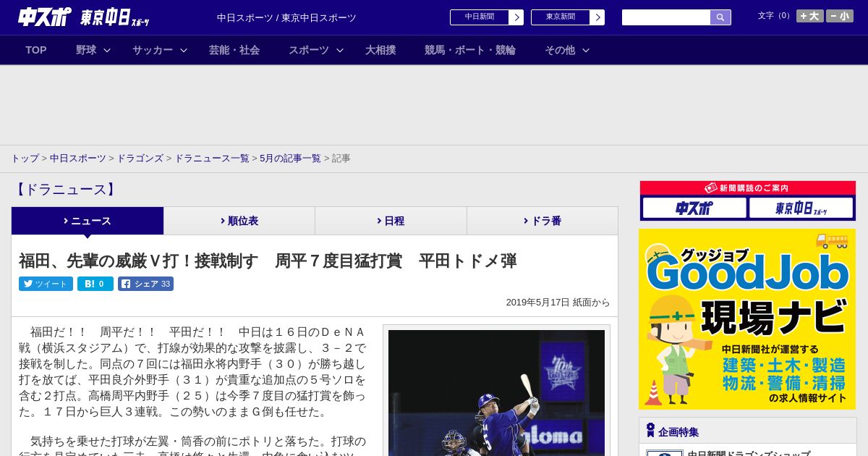The height and width of the screenshot is (456, 868).
Task: Go to TOP in navigation bar
Action: [36, 50]
